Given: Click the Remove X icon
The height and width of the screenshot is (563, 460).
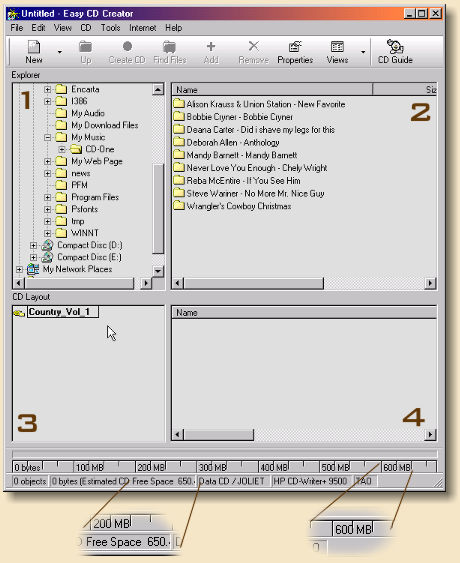Looking at the screenshot, I should pyautogui.click(x=254, y=52).
